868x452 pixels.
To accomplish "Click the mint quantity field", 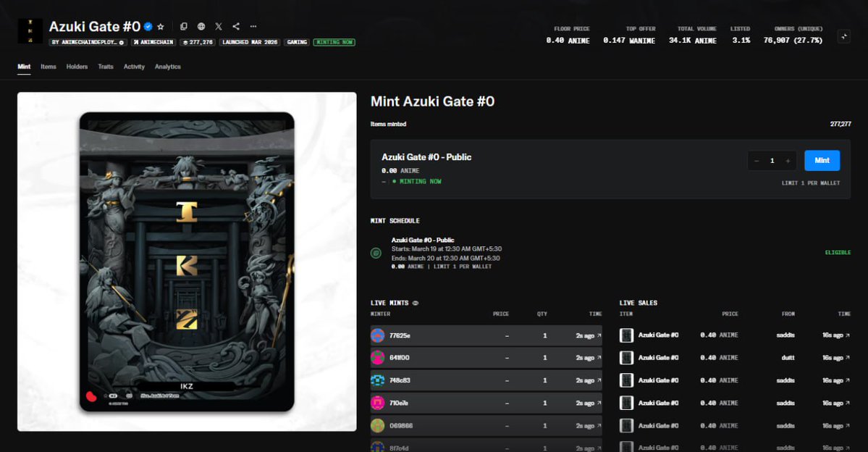I will [x=772, y=161].
